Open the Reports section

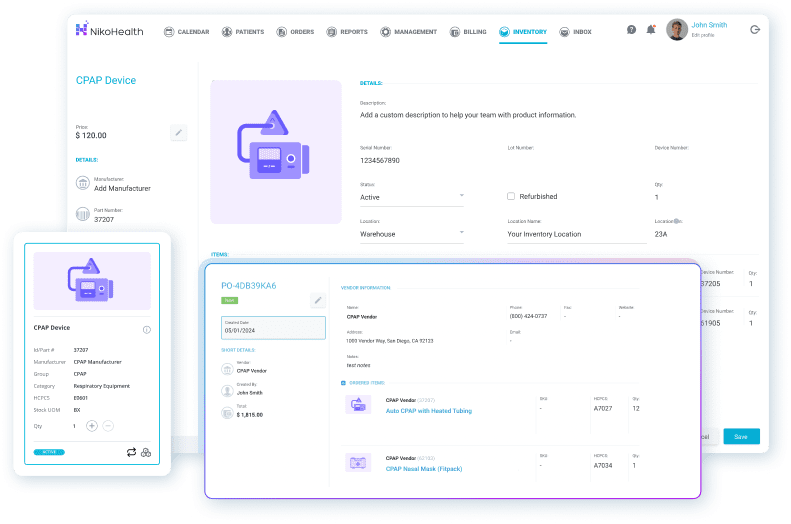pos(347,32)
